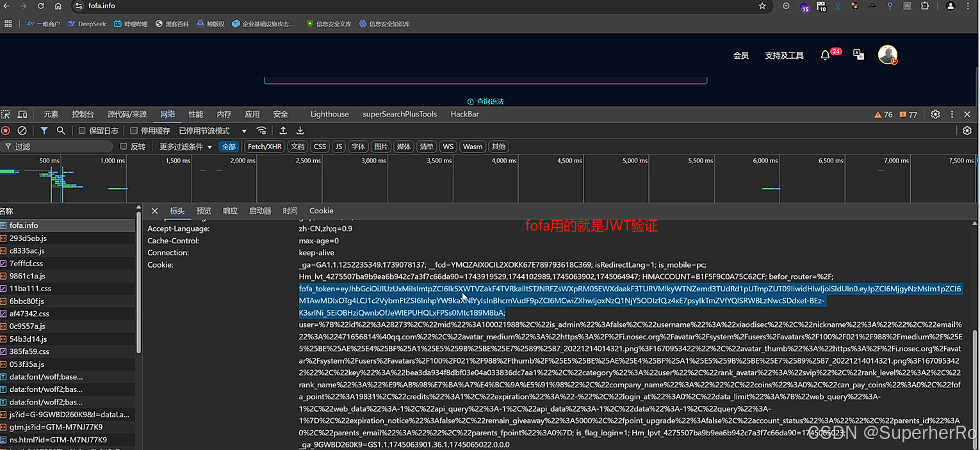The height and width of the screenshot is (450, 980).
Task: Filter requests by WS
Action: [448, 147]
